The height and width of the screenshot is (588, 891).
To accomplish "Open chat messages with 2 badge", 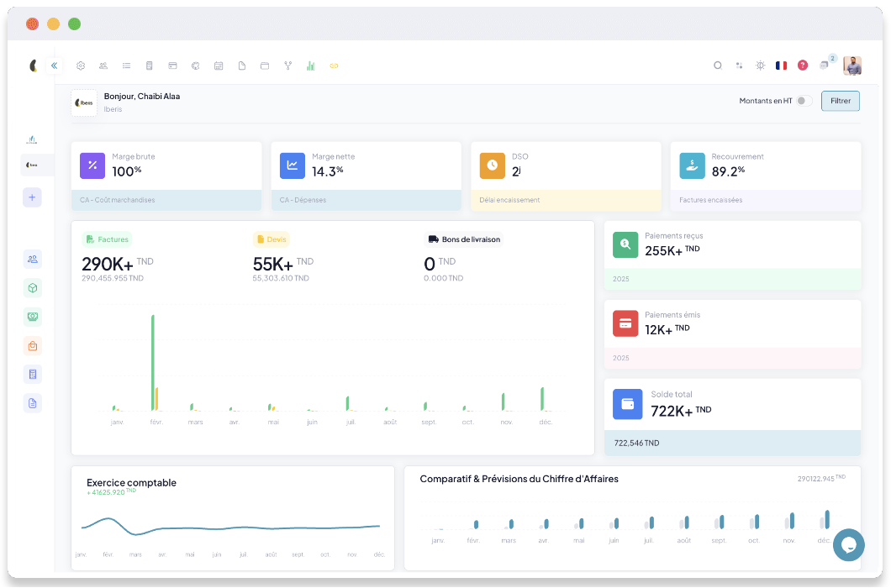I will coord(825,65).
